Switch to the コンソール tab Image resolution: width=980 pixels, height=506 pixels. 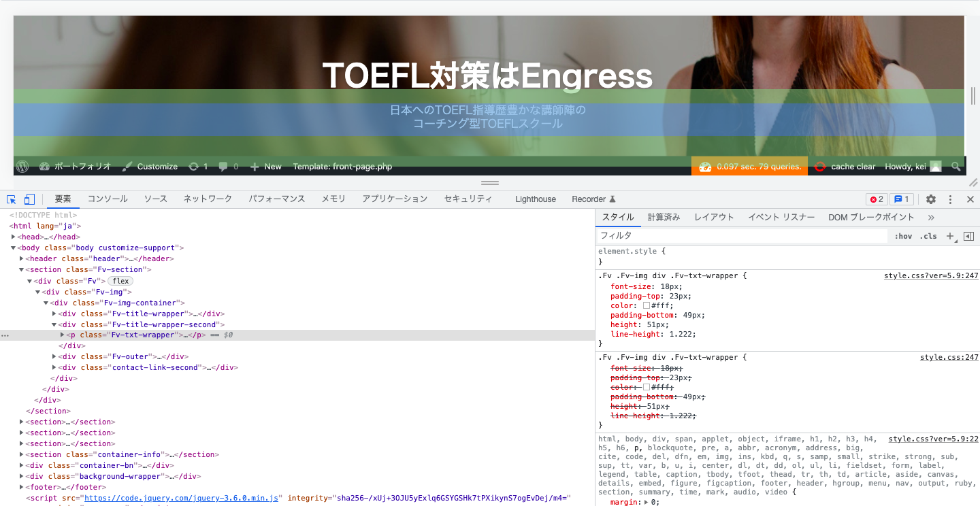[x=108, y=199]
